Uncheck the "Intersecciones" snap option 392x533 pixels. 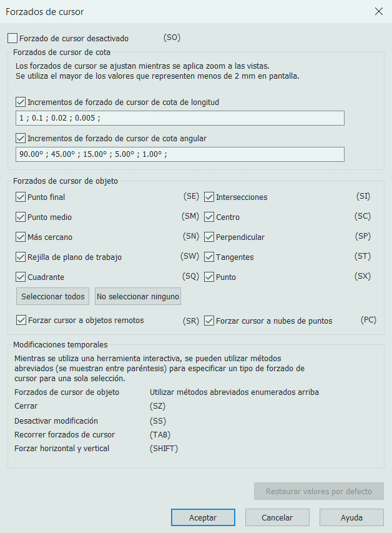pyautogui.click(x=209, y=196)
